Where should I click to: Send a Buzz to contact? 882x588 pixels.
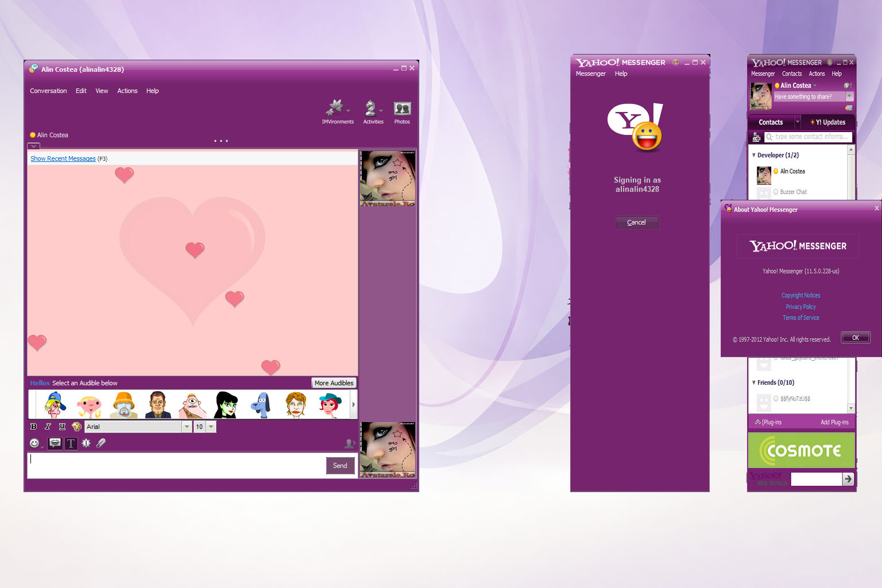pos(86,443)
